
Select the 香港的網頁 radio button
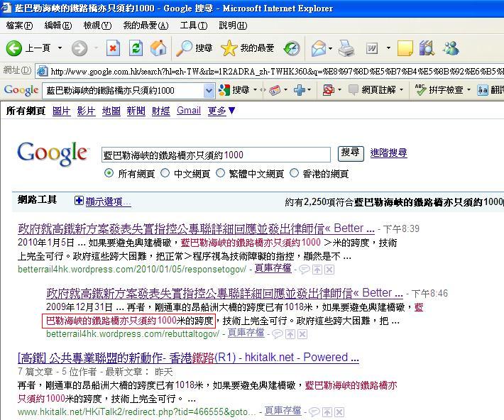tap(295, 173)
